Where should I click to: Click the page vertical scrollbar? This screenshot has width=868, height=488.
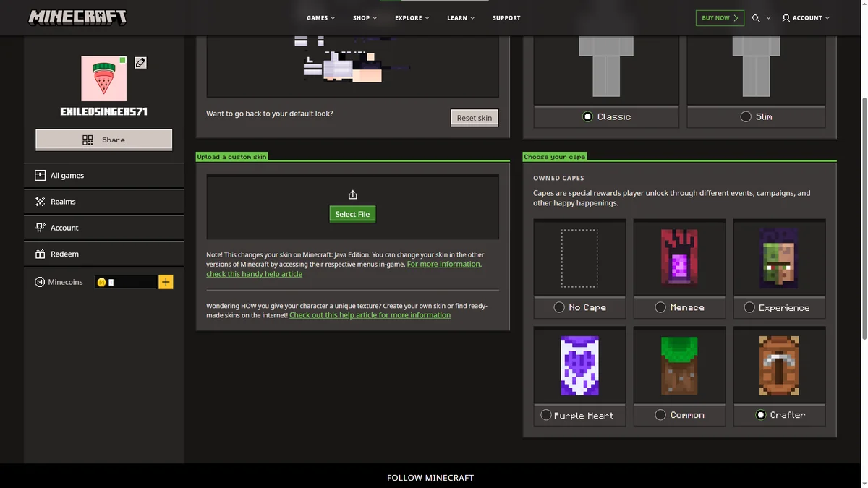click(863, 217)
